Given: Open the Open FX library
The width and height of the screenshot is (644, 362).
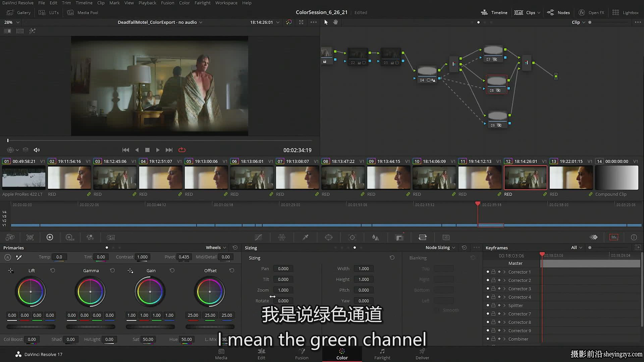Looking at the screenshot, I should click(591, 12).
